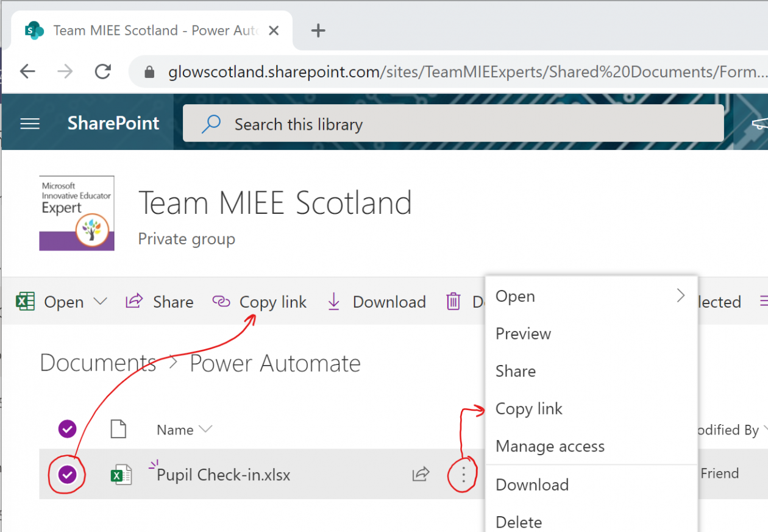The height and width of the screenshot is (532, 768).
Task: Click the browser forward arrow
Action: pyautogui.click(x=65, y=72)
